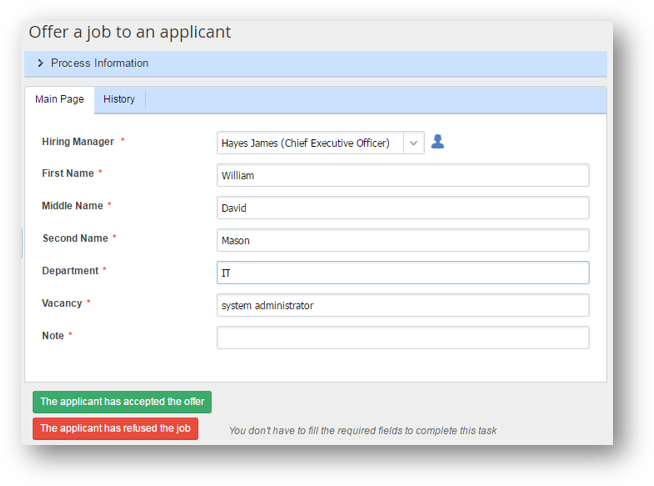This screenshot has width=654, height=486.
Task: Click the 'Offer a job to an applicant' heading
Action: (x=130, y=32)
